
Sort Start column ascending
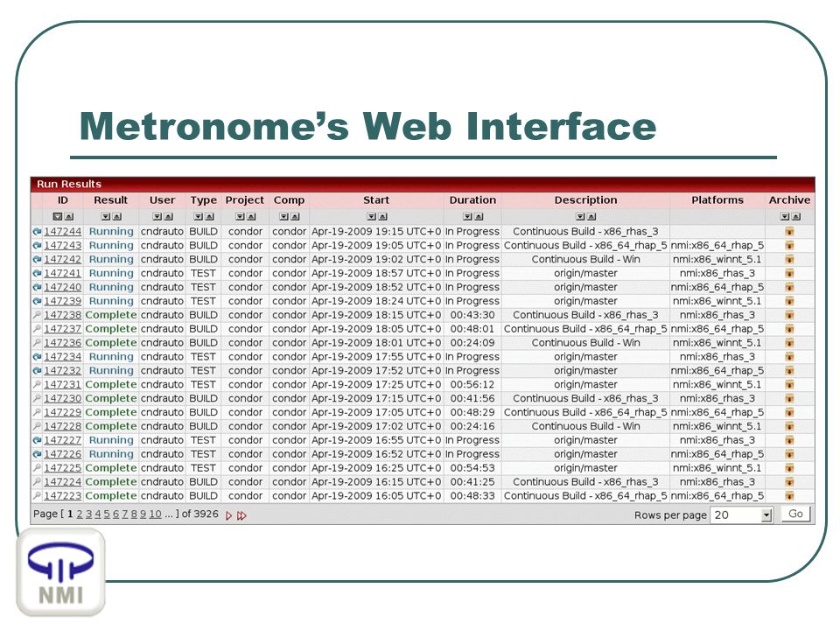point(382,217)
